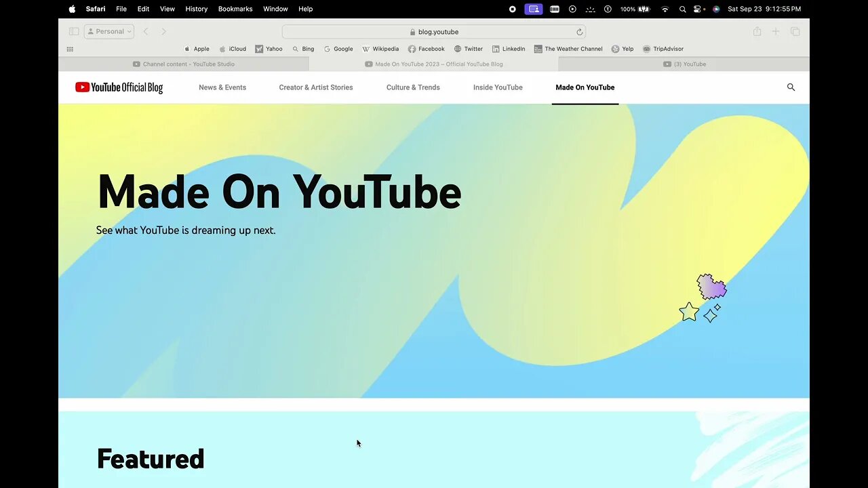Go back to previous page
Image resolution: width=868 pixels, height=488 pixels.
pos(146,31)
